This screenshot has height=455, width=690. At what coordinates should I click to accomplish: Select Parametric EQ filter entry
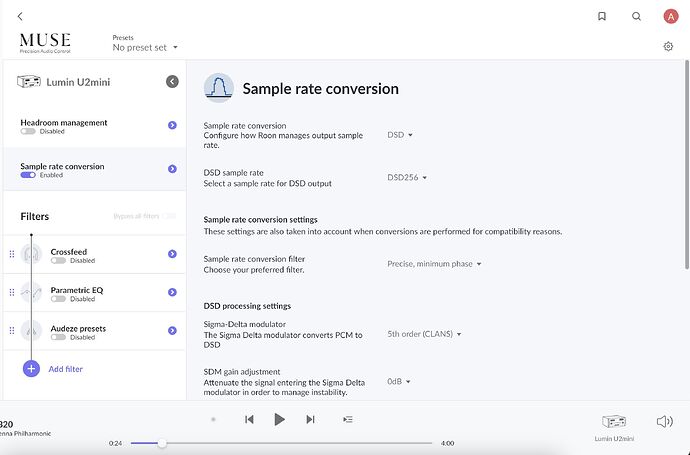point(95,292)
